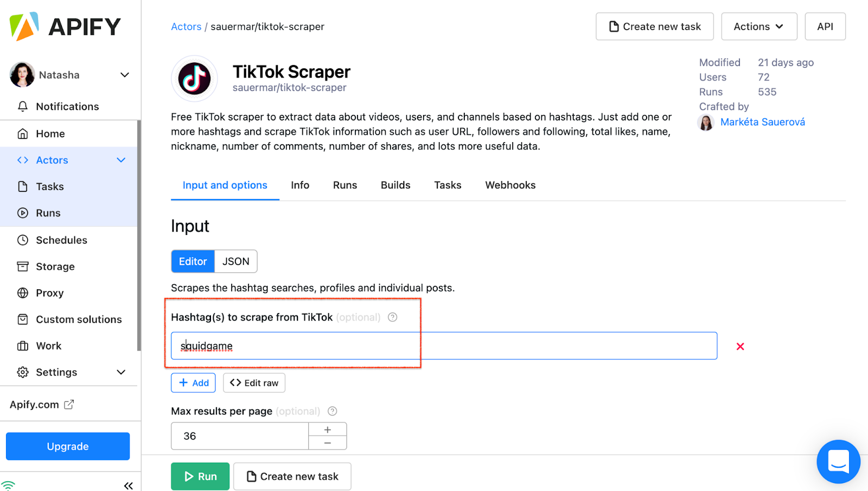Open Proxy in the sidebar

click(50, 293)
